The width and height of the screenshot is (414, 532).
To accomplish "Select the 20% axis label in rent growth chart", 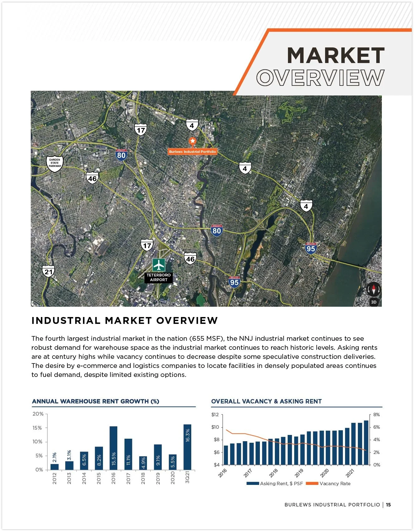I will tap(38, 414).
